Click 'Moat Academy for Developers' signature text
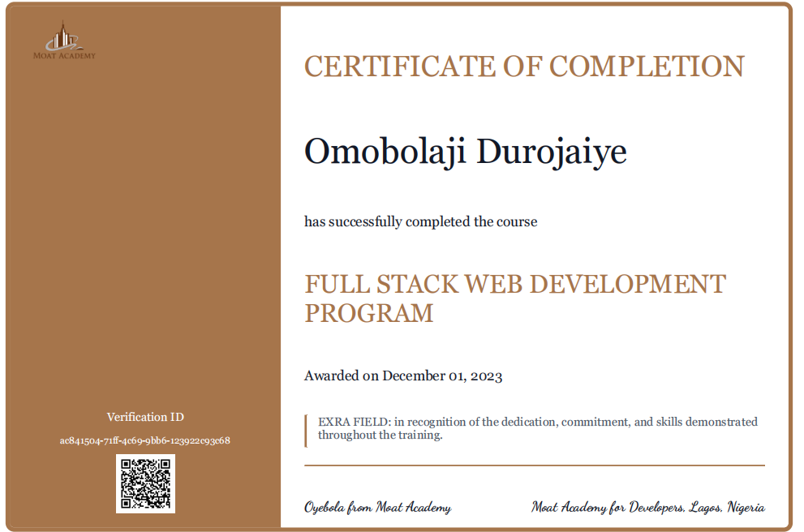The image size is (804, 532). point(608,508)
